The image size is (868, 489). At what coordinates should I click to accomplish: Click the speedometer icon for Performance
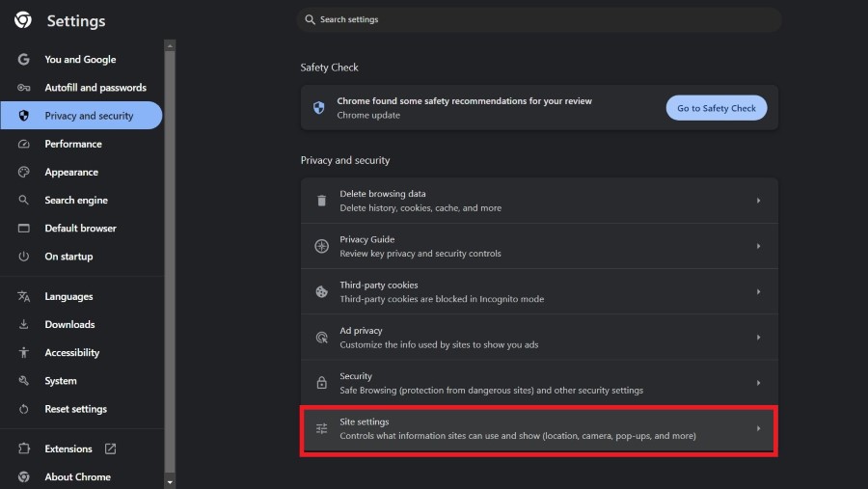(x=23, y=144)
